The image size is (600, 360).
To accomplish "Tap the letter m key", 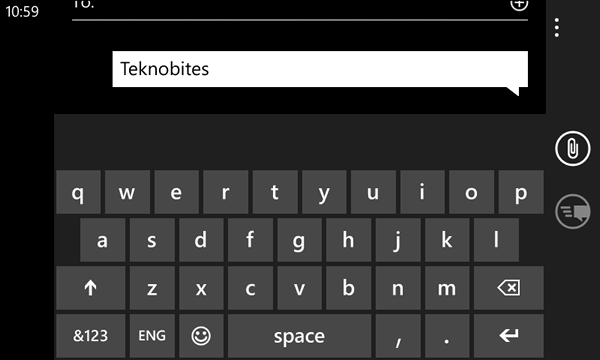I will 447,288.
